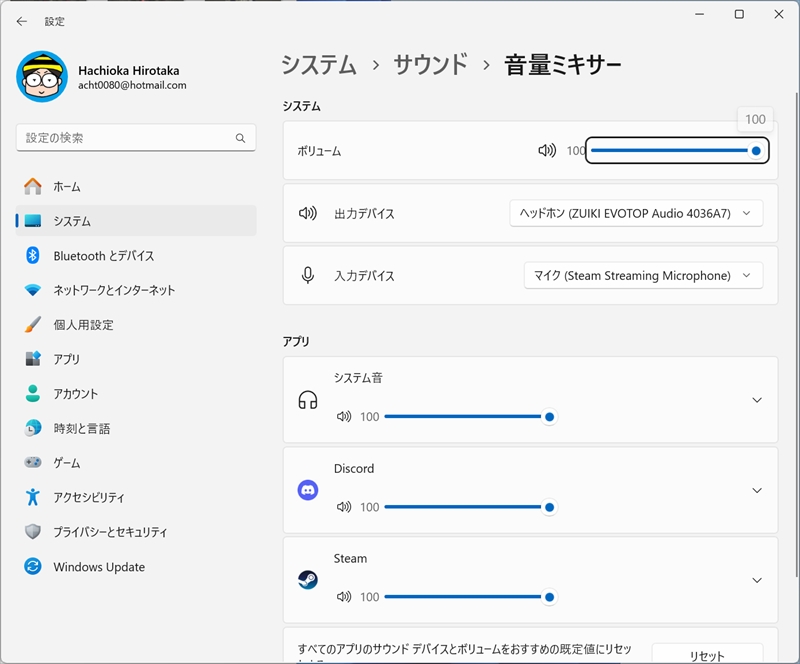Click the リセット button
The height and width of the screenshot is (664, 800).
coord(707,655)
